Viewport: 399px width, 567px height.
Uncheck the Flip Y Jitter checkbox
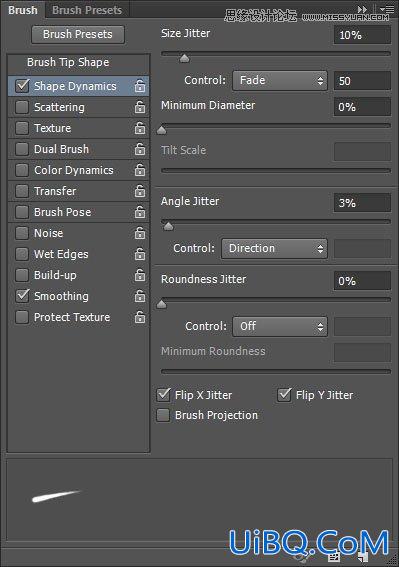(x=284, y=395)
